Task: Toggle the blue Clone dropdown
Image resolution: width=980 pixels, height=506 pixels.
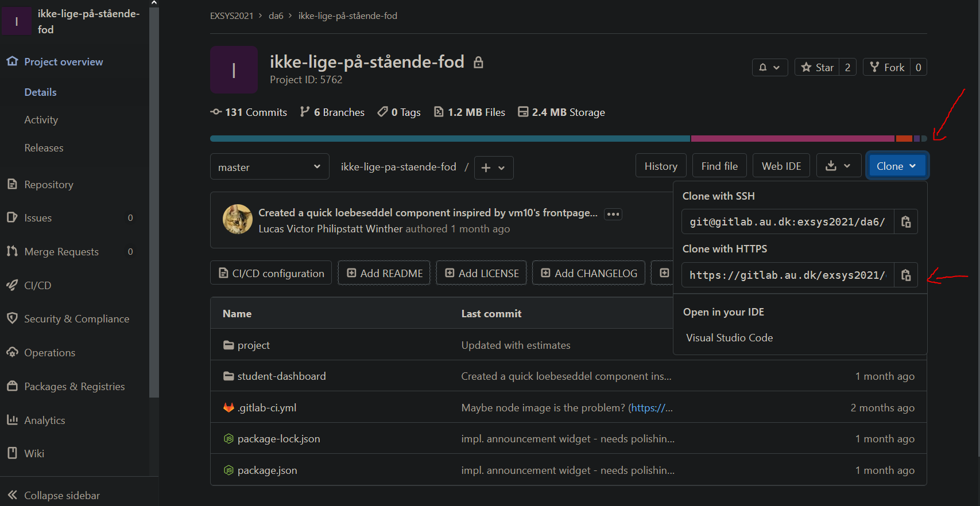Action: point(896,166)
